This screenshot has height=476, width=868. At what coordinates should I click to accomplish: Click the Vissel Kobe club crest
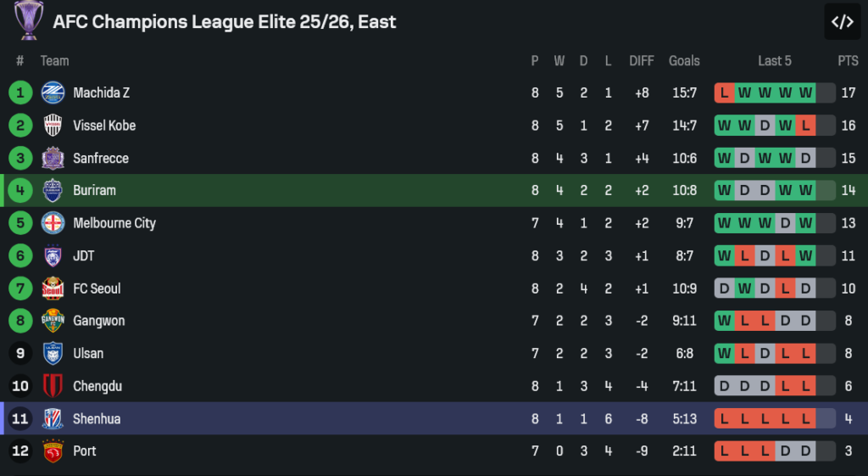pyautogui.click(x=53, y=126)
